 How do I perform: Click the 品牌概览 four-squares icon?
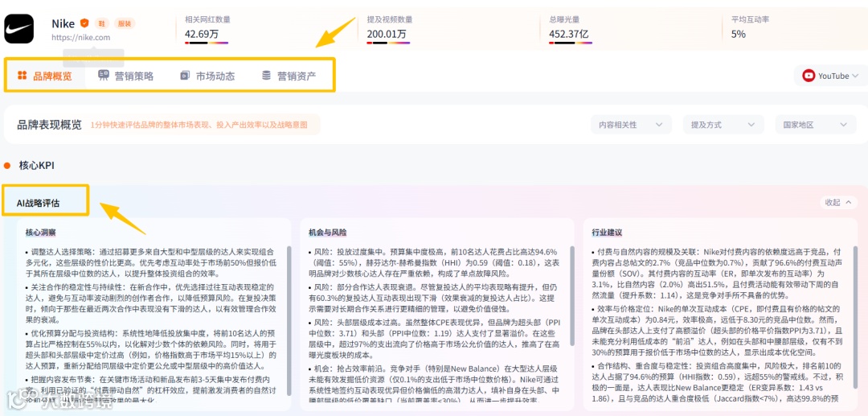pyautogui.click(x=23, y=76)
